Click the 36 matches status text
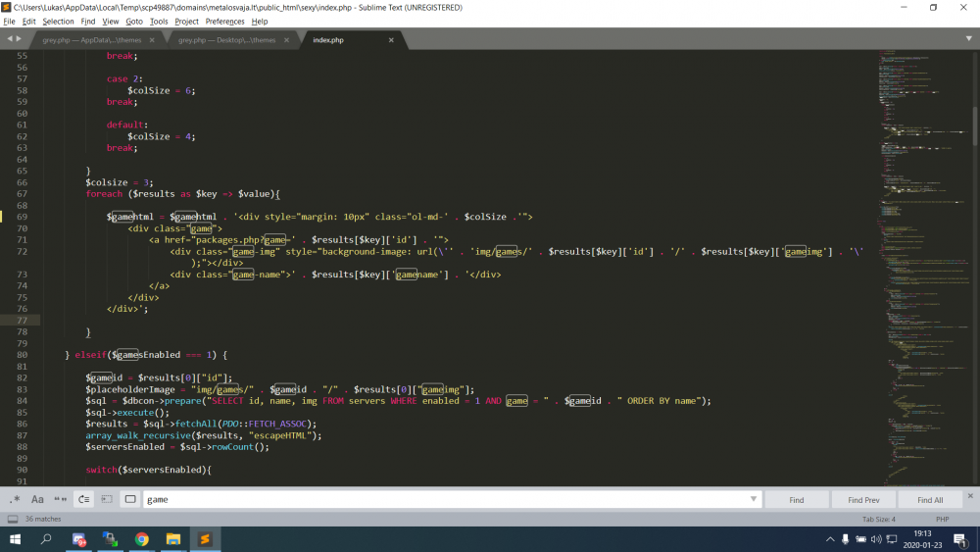This screenshot has height=552, width=980. [43, 519]
